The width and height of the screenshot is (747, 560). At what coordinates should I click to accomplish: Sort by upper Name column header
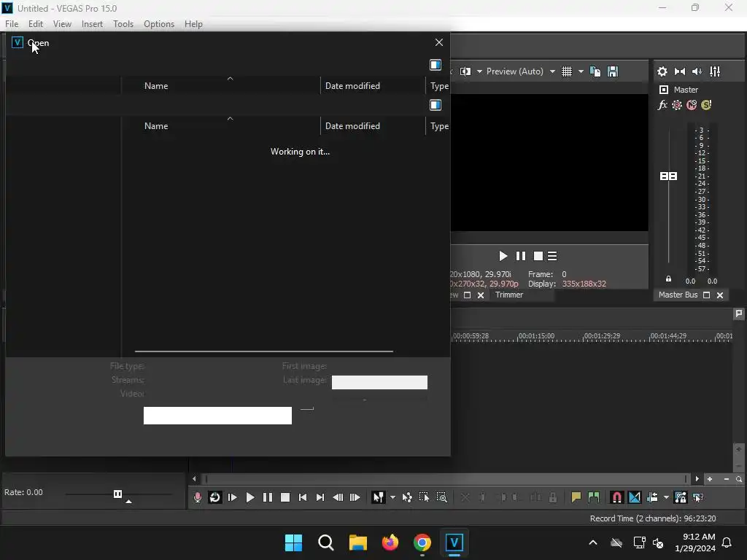pyautogui.click(x=156, y=86)
